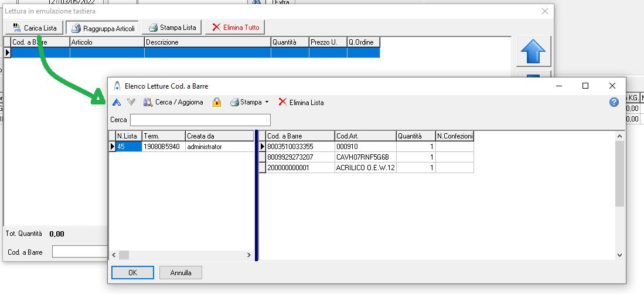
Task: Expand the Stampa dropdown arrow
Action: click(x=267, y=102)
